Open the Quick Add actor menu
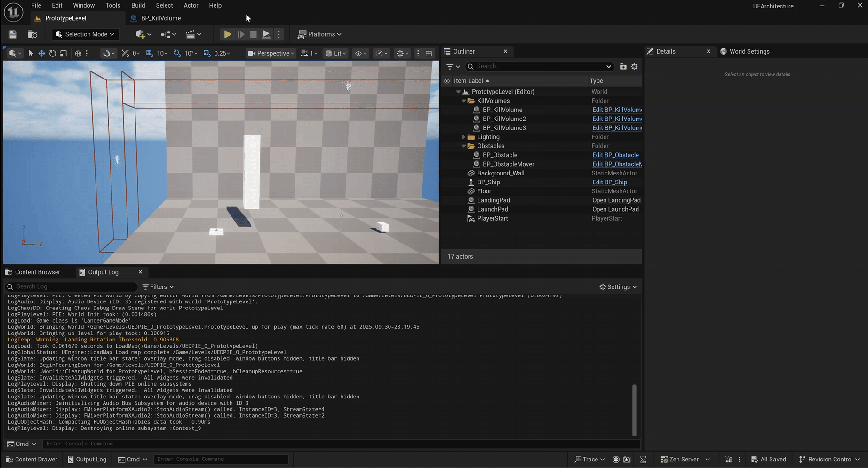868x468 pixels. (x=142, y=34)
